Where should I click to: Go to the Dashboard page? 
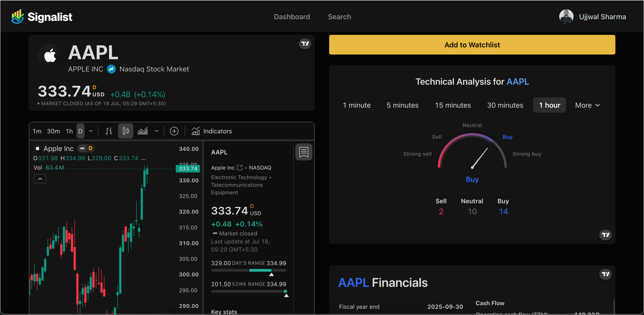pos(292,17)
